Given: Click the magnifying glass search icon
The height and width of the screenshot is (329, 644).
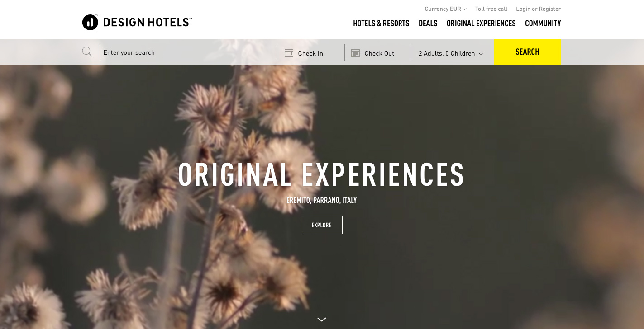Looking at the screenshot, I should coord(87,52).
